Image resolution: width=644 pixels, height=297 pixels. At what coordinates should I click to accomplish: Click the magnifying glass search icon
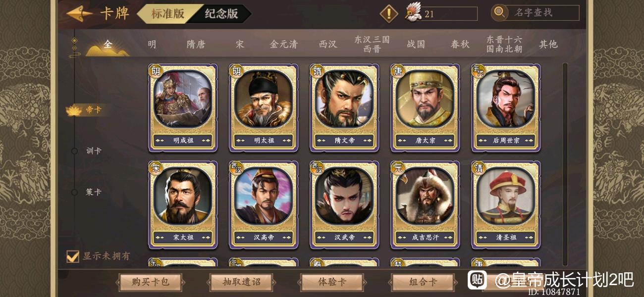click(499, 13)
